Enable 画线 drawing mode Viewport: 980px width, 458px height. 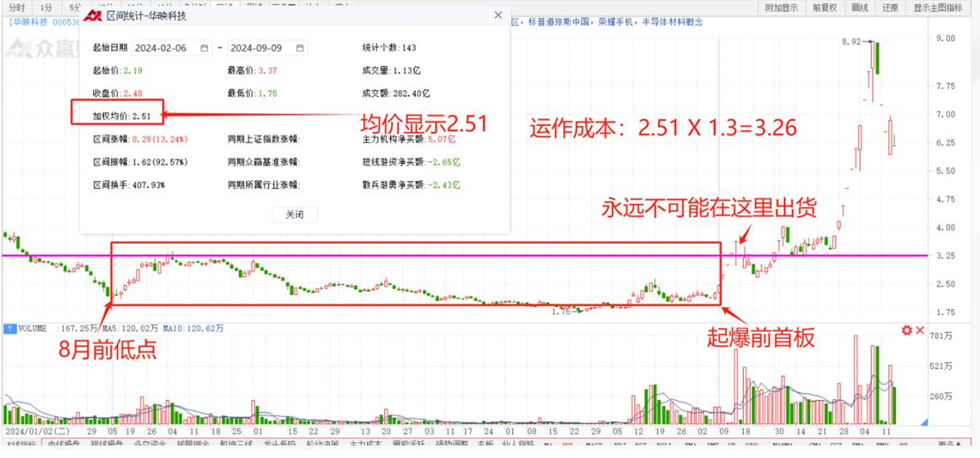[860, 8]
